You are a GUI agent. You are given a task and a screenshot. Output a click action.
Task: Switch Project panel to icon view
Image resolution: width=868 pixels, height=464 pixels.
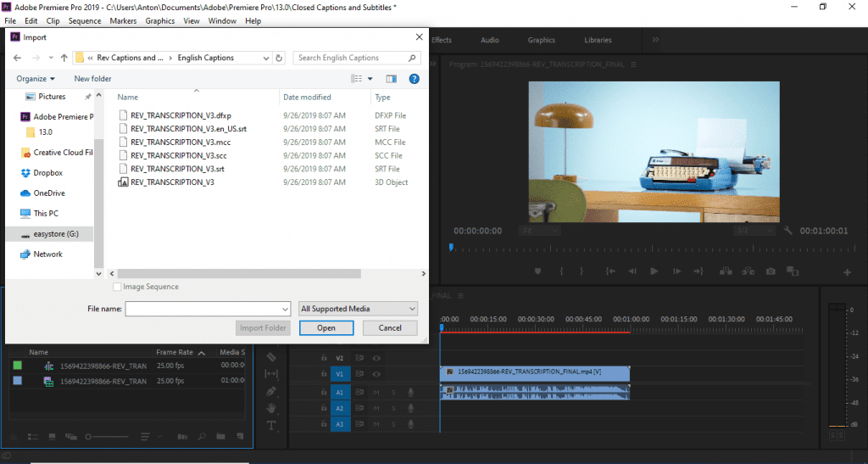(52, 437)
